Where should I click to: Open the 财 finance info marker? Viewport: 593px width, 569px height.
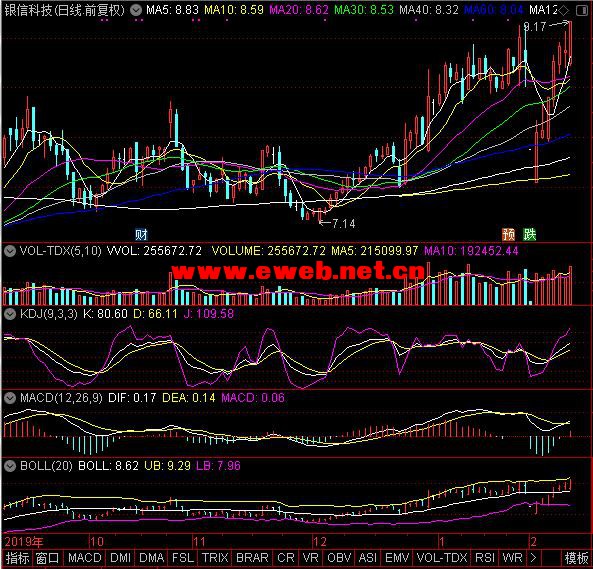click(141, 235)
